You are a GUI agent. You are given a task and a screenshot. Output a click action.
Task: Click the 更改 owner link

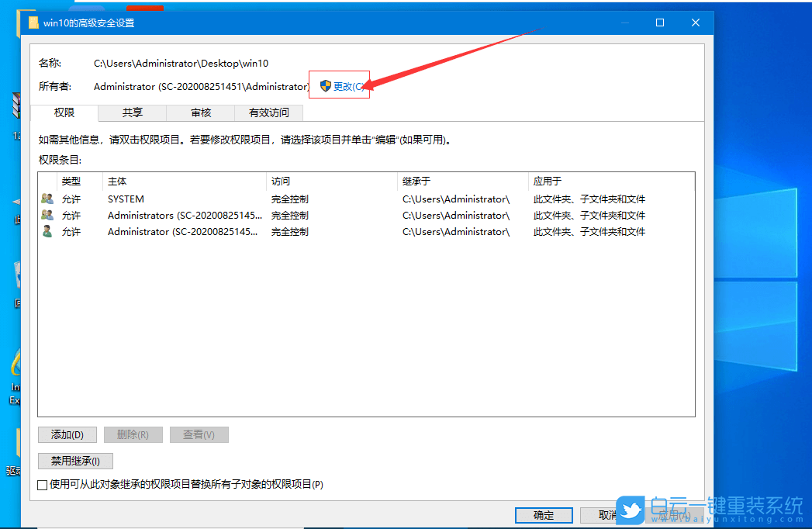(x=345, y=85)
